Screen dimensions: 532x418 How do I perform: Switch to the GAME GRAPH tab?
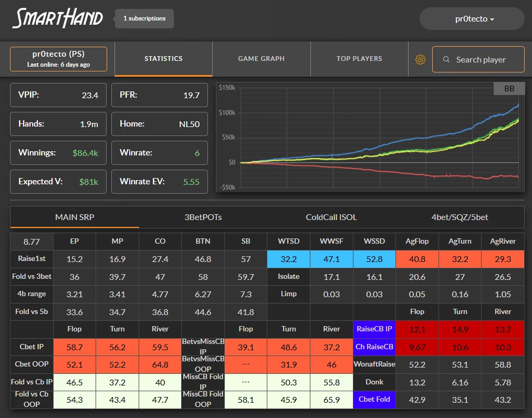(261, 59)
